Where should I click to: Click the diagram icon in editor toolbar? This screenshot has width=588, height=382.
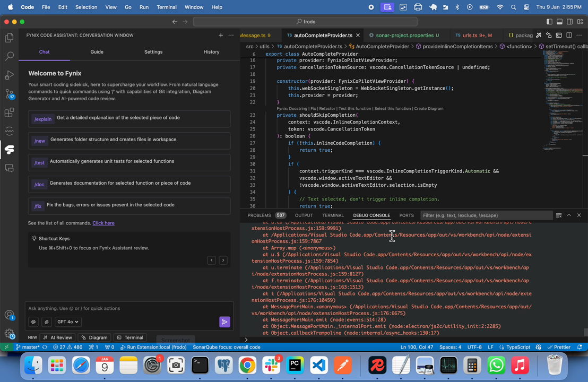click(549, 35)
